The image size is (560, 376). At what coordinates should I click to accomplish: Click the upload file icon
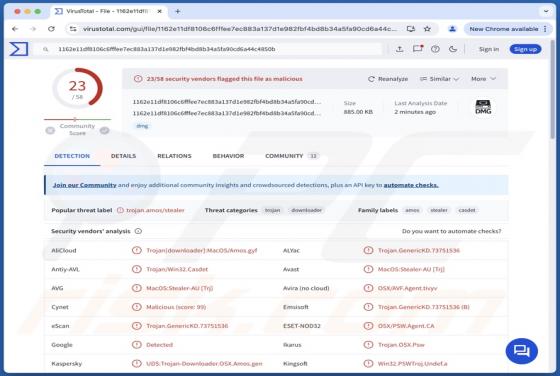click(400, 49)
